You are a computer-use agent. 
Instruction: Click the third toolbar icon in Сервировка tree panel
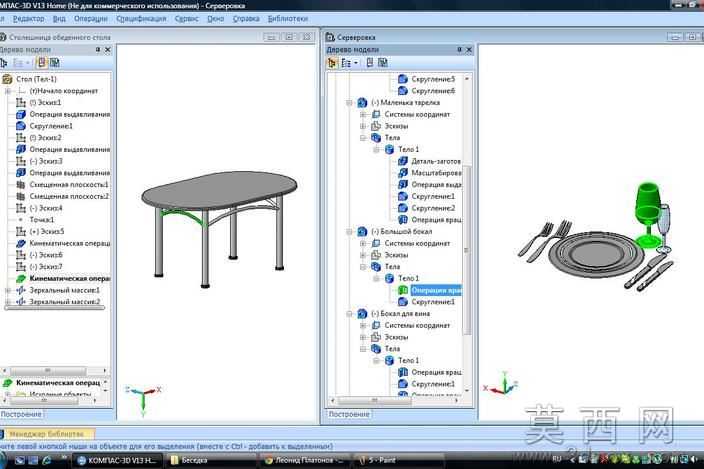370,63
